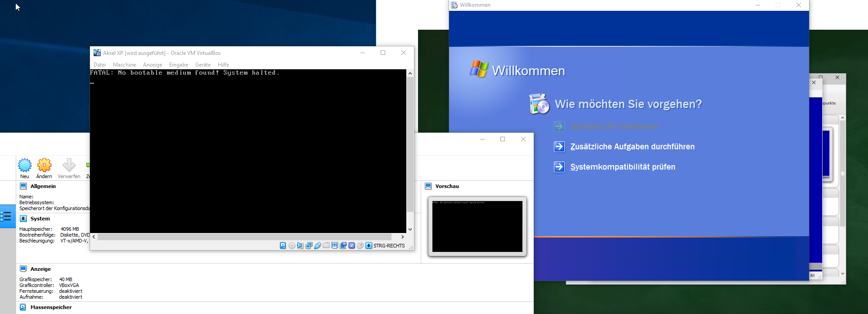Minimize the Willkommen window
Viewport: 868px width, 314px height.
tap(758, 5)
